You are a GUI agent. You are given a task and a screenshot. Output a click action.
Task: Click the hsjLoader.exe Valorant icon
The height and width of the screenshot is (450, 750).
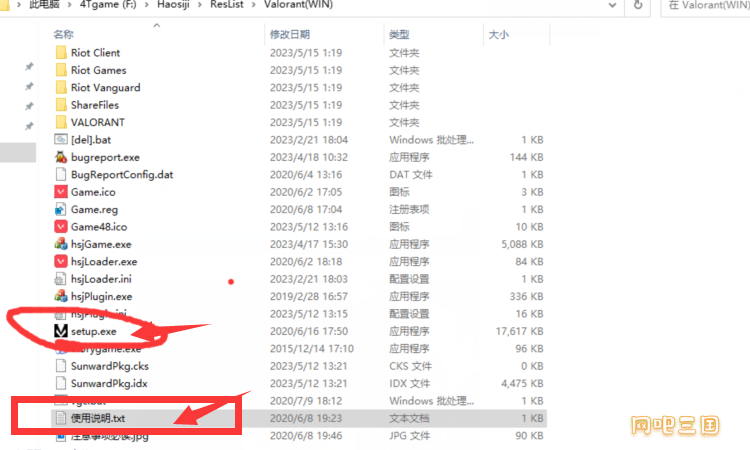[61, 262]
